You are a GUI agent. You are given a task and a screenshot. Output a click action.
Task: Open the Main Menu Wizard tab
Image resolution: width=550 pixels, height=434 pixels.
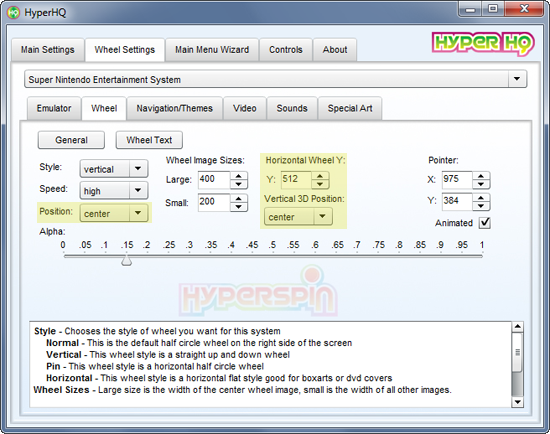(x=212, y=50)
